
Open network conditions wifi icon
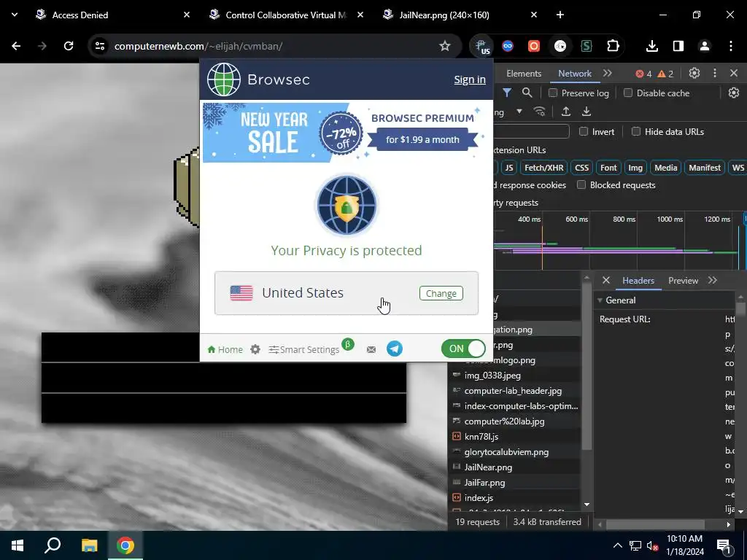coord(539,112)
